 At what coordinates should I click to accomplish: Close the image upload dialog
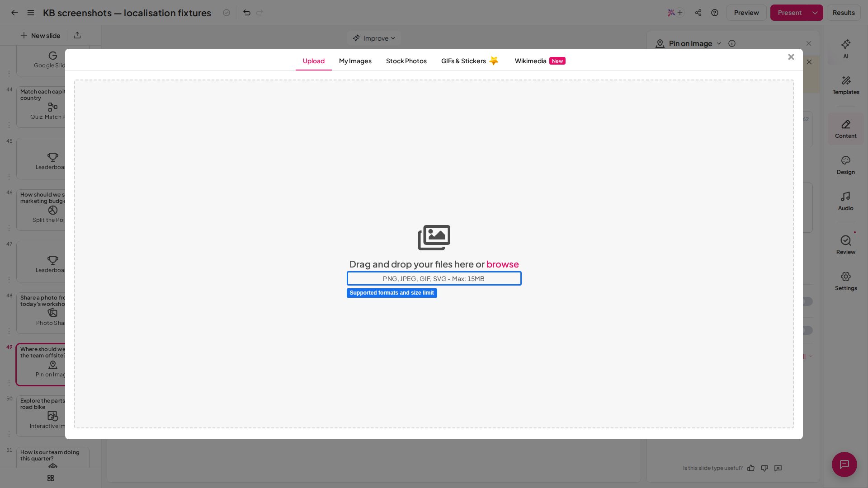791,57
